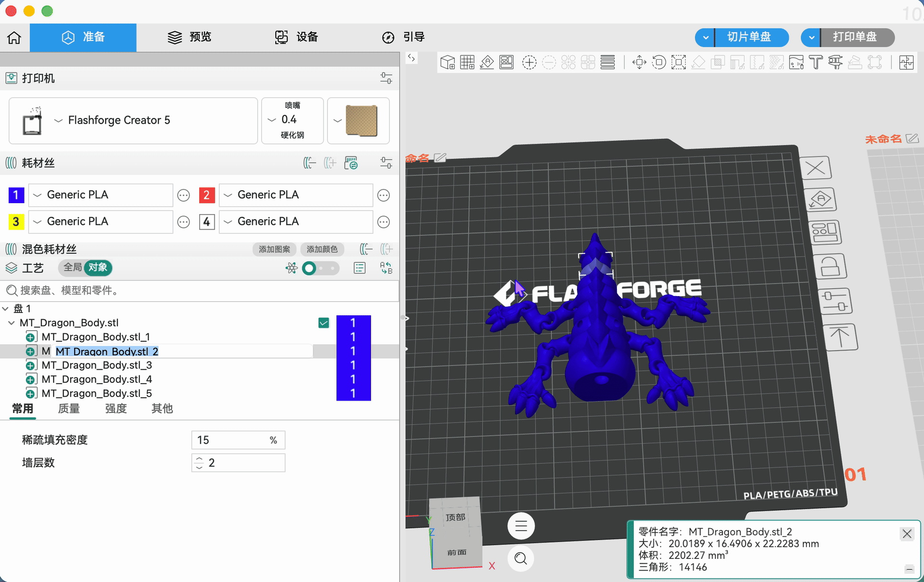Screen dimensions: 924x582
Task: Open filament 1 more-options button
Action: click(x=183, y=195)
